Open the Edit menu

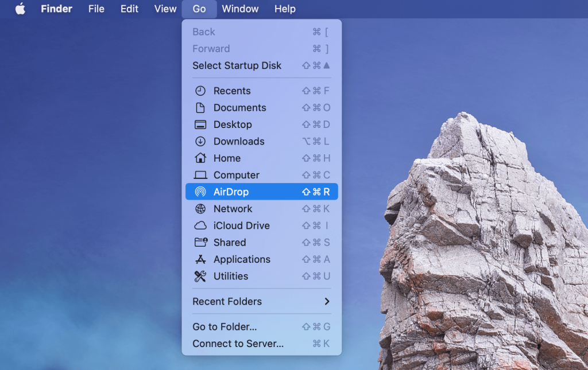[129, 9]
